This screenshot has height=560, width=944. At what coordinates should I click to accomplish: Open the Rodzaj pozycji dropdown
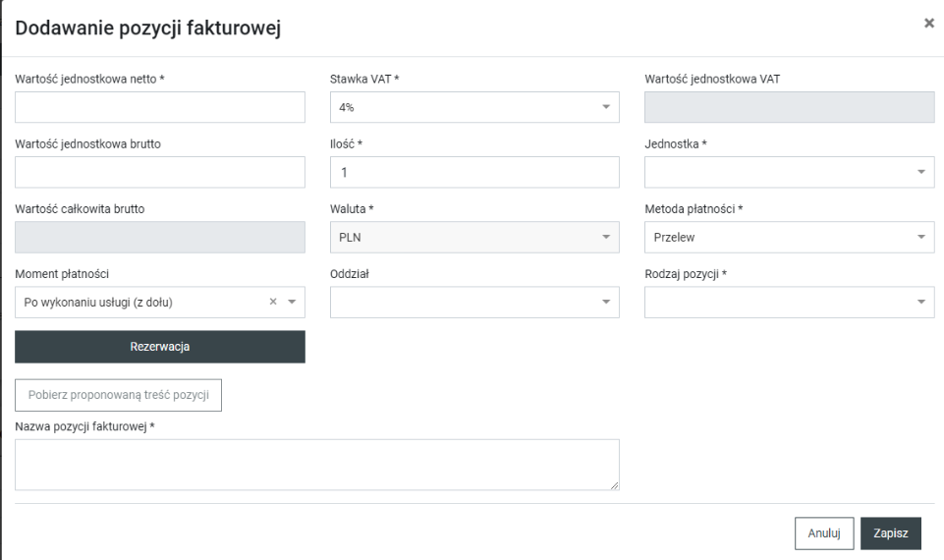(x=920, y=303)
